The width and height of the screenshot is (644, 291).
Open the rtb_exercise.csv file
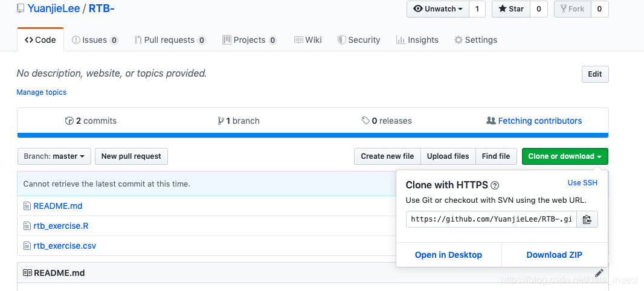click(x=65, y=246)
